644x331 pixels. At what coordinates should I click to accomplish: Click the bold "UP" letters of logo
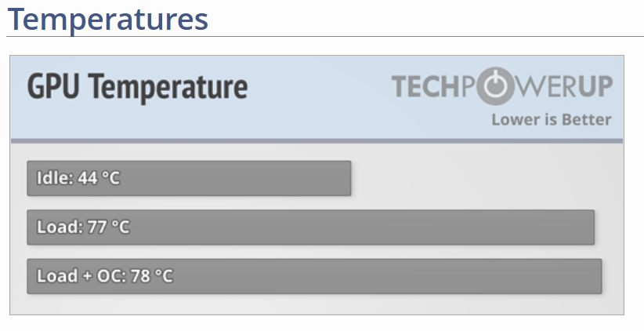pos(596,88)
